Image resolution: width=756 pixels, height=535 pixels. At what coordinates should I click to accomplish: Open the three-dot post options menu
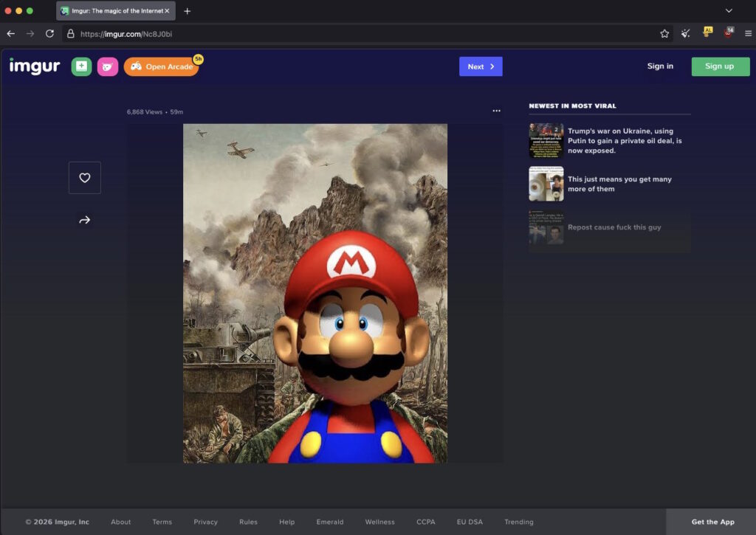[x=496, y=111]
